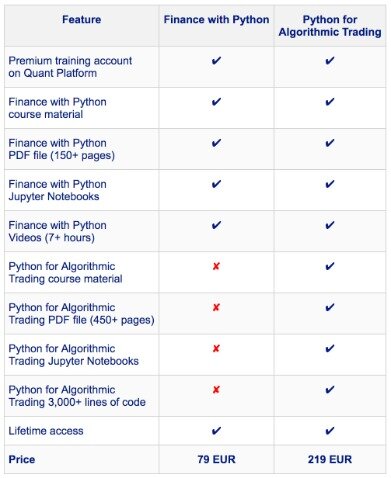
Task: Click Finance with Python Jupyter Notebooks checkmark in middle column
Action: (x=216, y=184)
